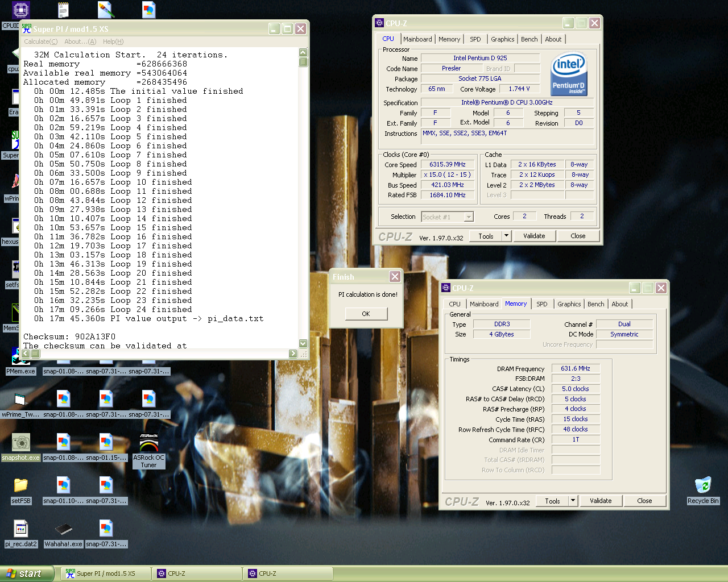Viewport: 728px width, 582px height.
Task: Click the CAS# Latency value 5.0 clocks
Action: pos(576,389)
